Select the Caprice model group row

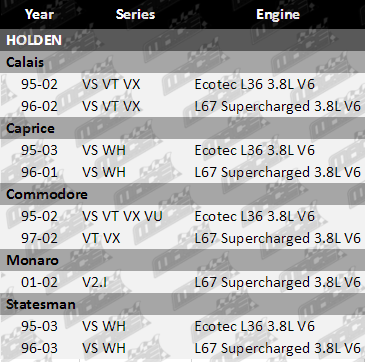[182, 128]
